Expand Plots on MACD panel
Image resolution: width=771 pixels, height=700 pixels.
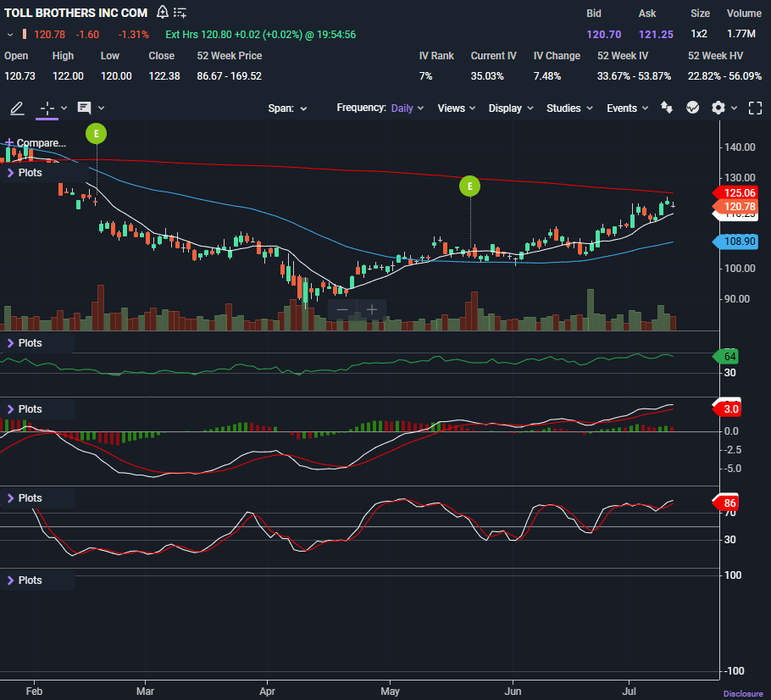[25, 409]
